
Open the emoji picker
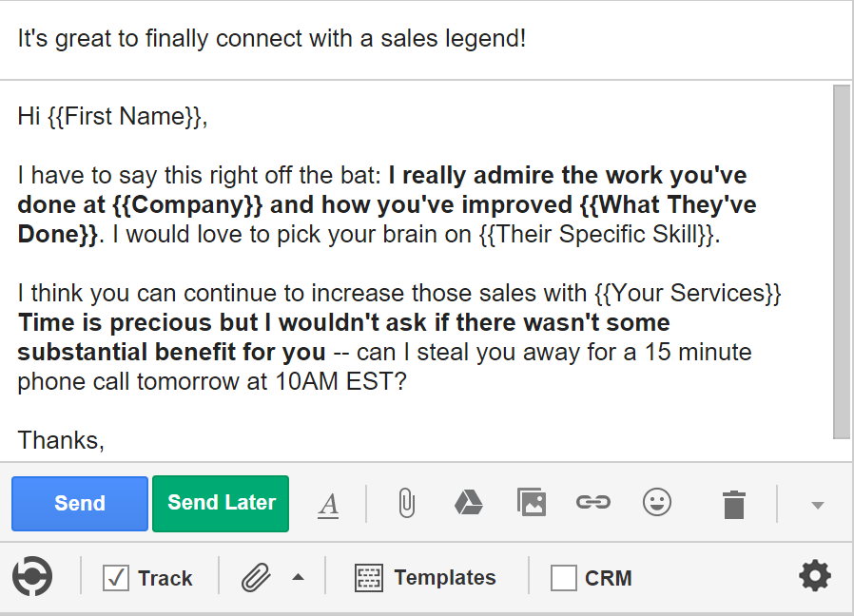(x=656, y=502)
